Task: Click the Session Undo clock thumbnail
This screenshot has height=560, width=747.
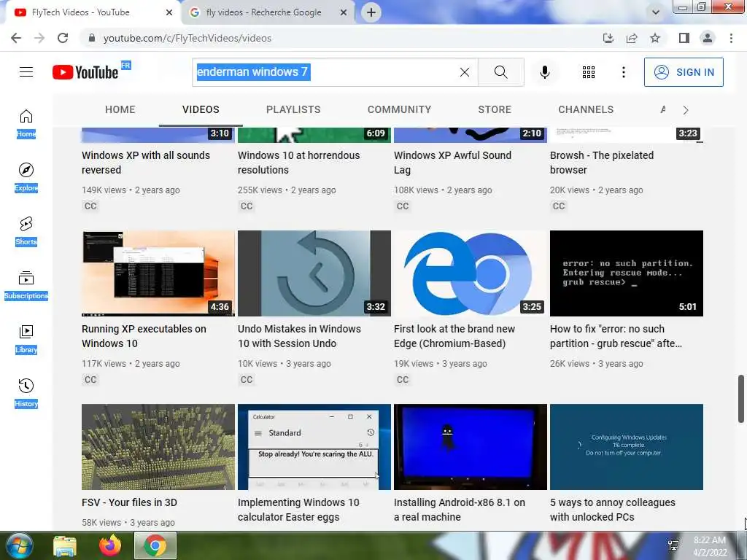Action: (314, 273)
